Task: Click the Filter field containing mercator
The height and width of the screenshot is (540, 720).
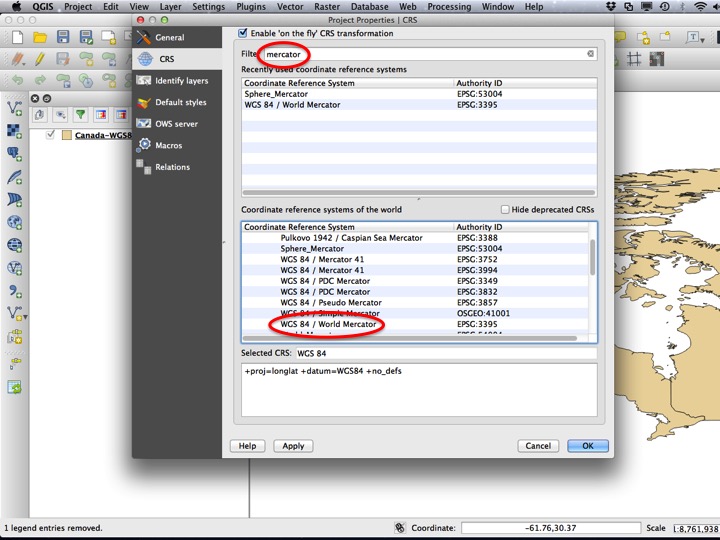Action: click(x=430, y=54)
